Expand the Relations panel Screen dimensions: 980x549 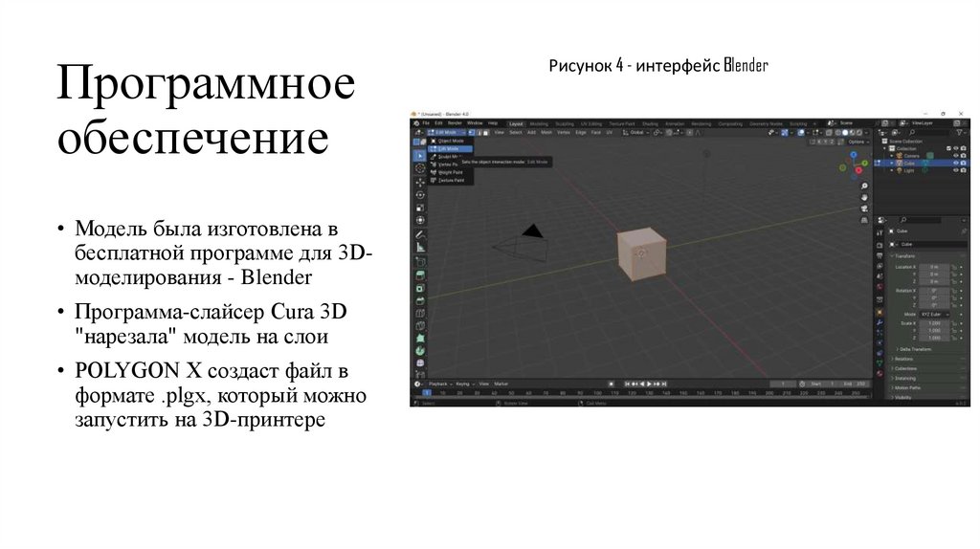click(x=902, y=359)
